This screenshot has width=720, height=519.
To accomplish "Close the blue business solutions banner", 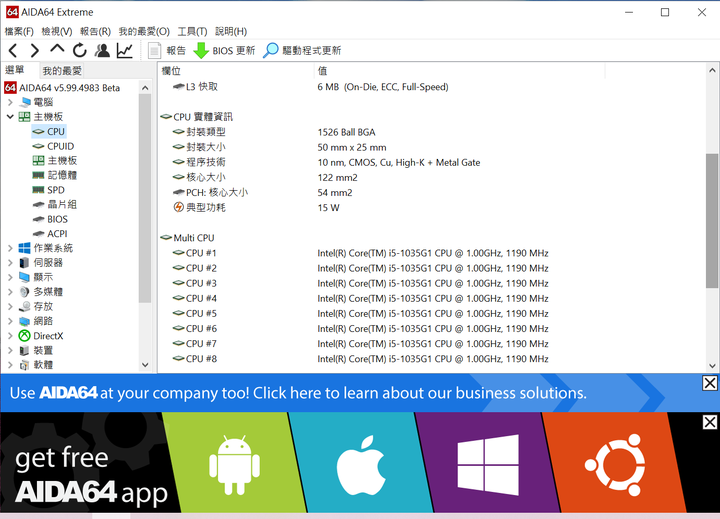I will coord(710,383).
